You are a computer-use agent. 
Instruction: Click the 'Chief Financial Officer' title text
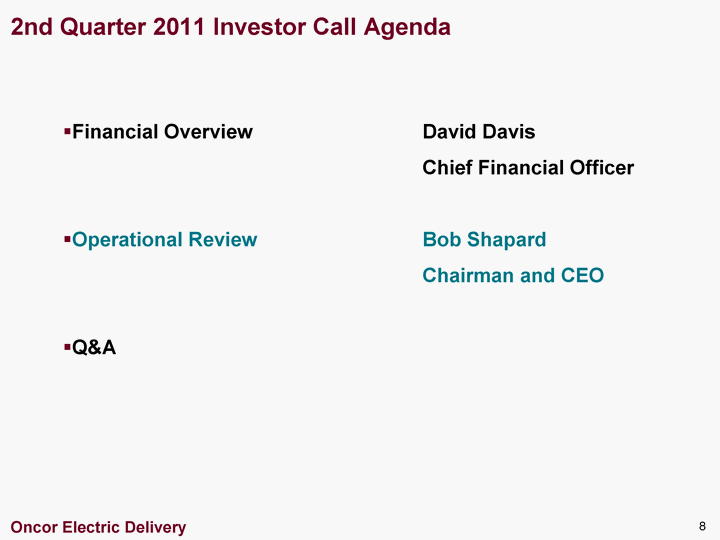click(528, 168)
